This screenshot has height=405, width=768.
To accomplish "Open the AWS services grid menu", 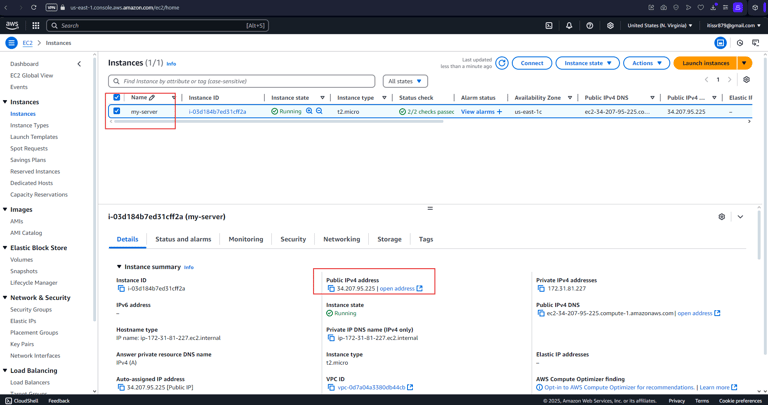I will pos(36,25).
